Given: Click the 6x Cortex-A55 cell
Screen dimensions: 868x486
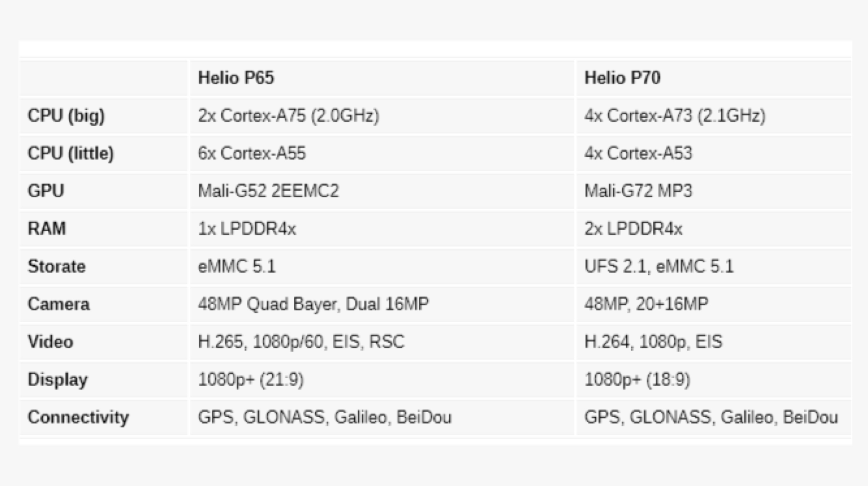Looking at the screenshot, I should point(252,154).
